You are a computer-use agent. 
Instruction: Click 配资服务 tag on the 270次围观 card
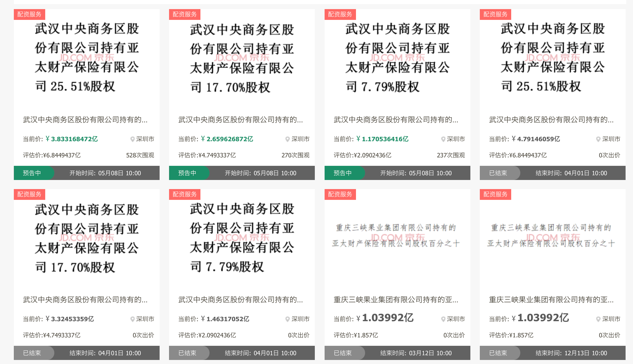185,14
